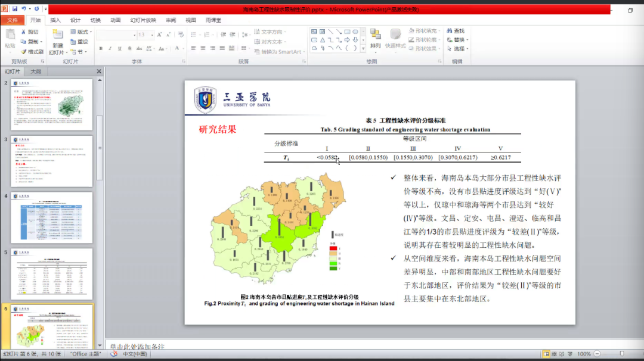Click the Save icon in quick access toolbar
Screen dimensions: 644x361
pyautogui.click(x=14, y=9)
